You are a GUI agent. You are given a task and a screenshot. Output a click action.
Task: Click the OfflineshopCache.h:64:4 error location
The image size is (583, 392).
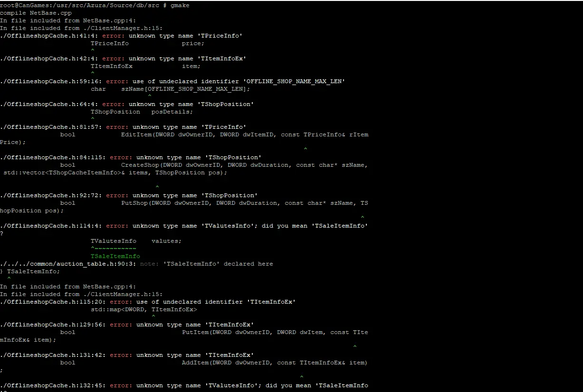(49, 104)
